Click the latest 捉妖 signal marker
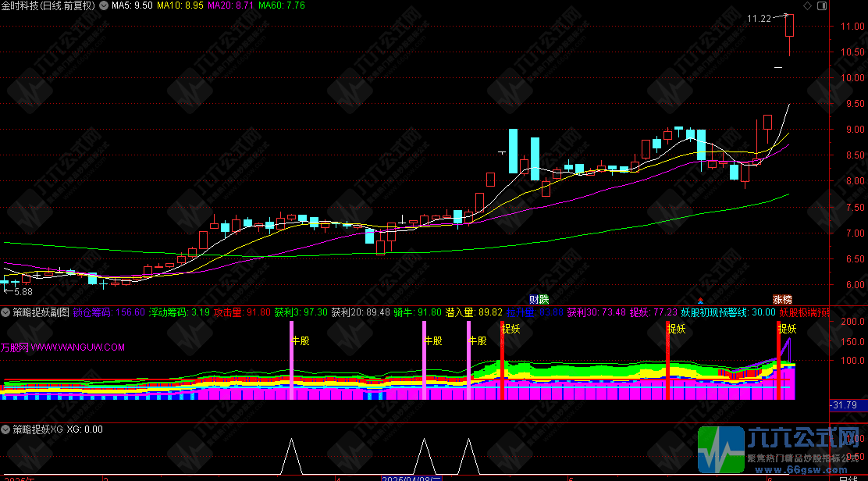Image resolution: width=868 pixels, height=481 pixels. pyautogui.click(x=787, y=330)
